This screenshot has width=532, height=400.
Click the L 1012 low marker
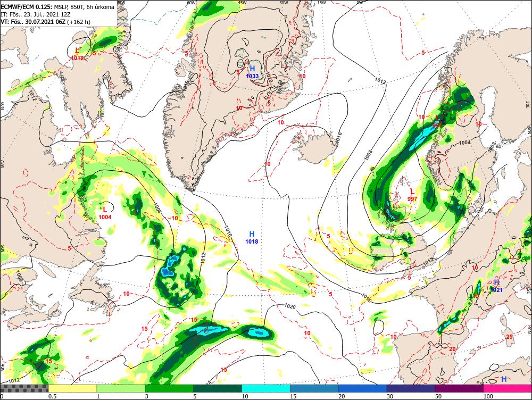pos(77,54)
